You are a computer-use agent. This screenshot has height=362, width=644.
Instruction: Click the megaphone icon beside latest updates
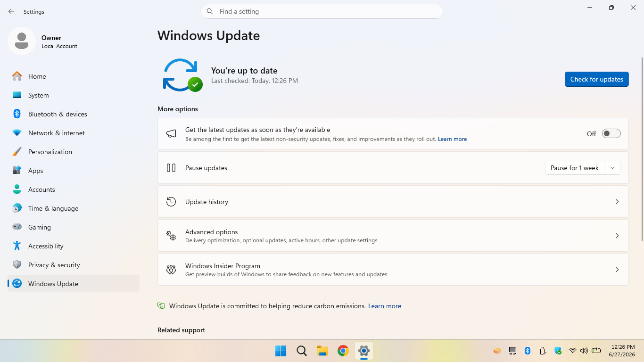pyautogui.click(x=171, y=134)
